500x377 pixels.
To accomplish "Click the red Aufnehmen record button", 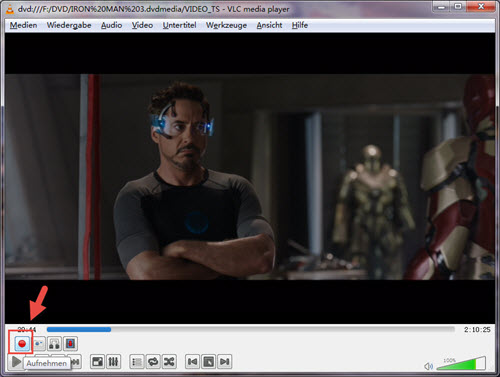I will point(22,343).
